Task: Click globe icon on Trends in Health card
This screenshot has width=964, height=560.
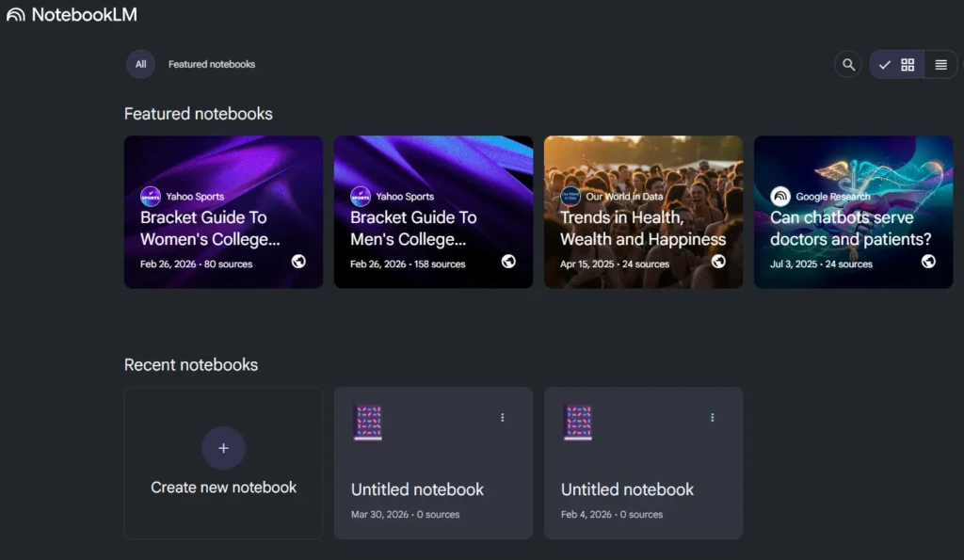Action: pos(718,262)
